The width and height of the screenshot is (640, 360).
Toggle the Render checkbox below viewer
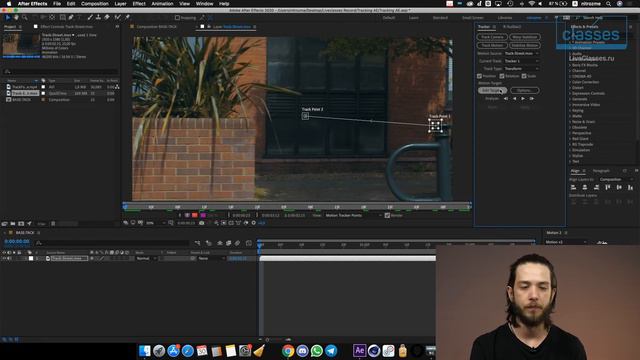387,216
